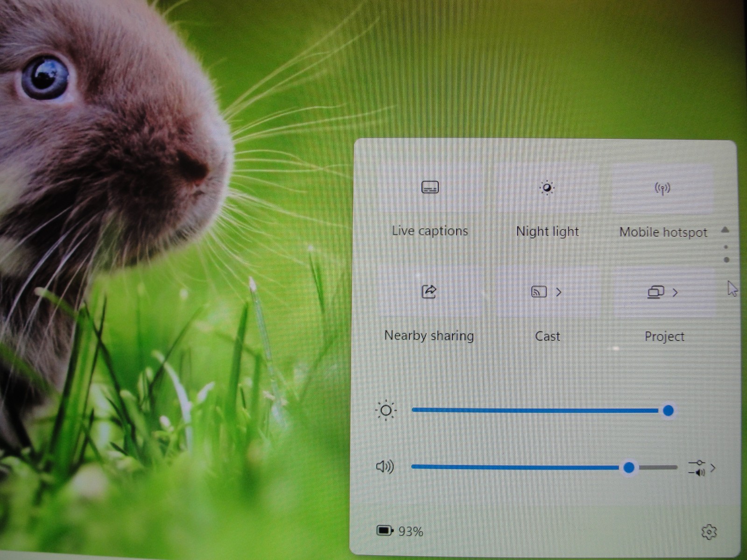Image resolution: width=747 pixels, height=560 pixels.
Task: Click the battery icon
Action: [x=385, y=531]
